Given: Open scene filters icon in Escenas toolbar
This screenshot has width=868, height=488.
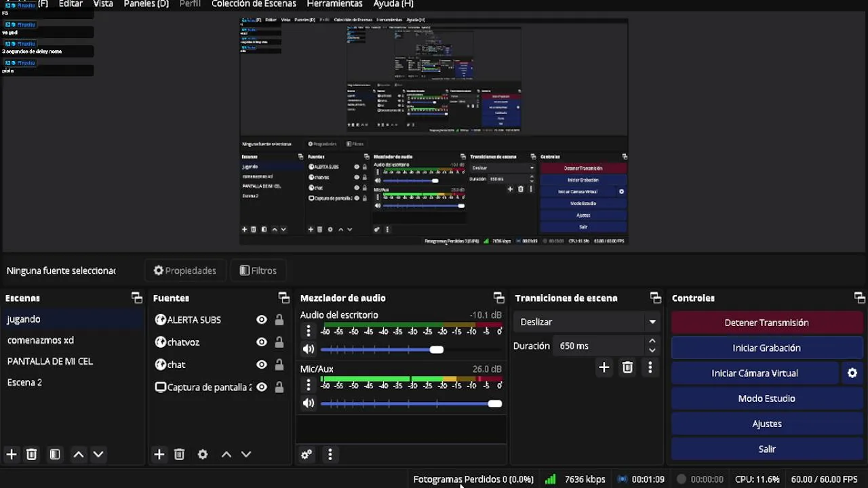Looking at the screenshot, I should click(55, 454).
